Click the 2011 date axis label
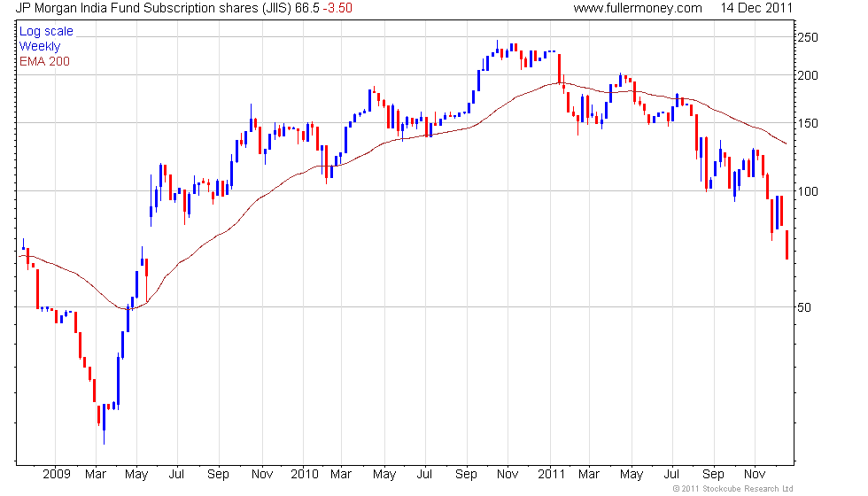 tap(551, 475)
